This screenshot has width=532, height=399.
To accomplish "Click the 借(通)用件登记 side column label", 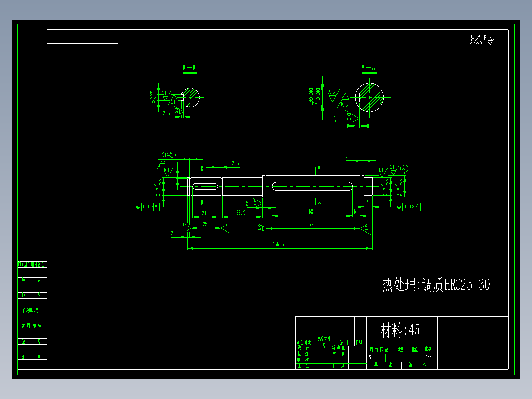I will 32,264.
